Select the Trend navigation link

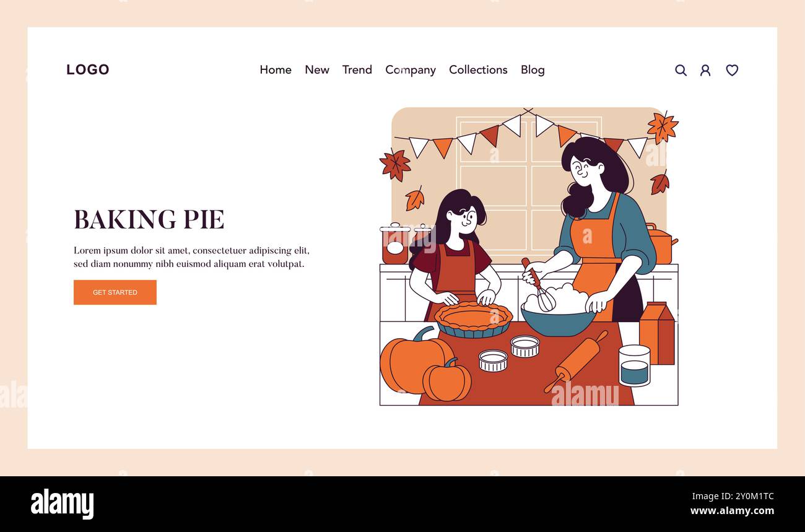coord(357,69)
